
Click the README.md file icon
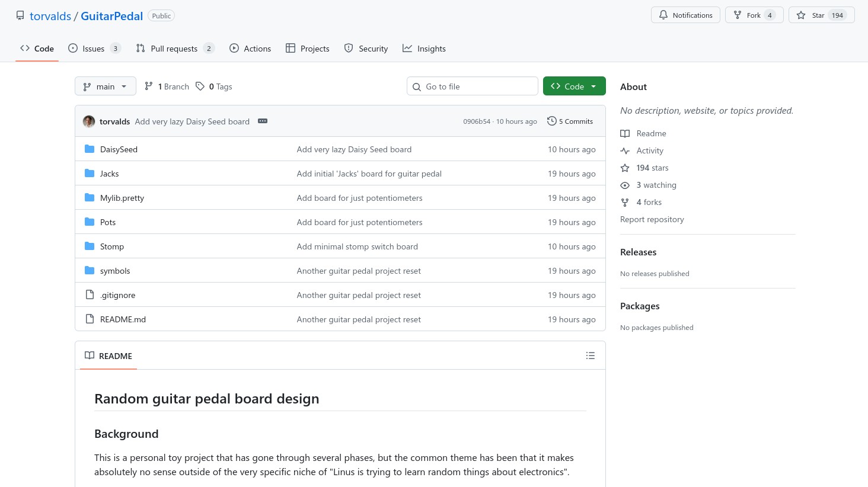90,319
